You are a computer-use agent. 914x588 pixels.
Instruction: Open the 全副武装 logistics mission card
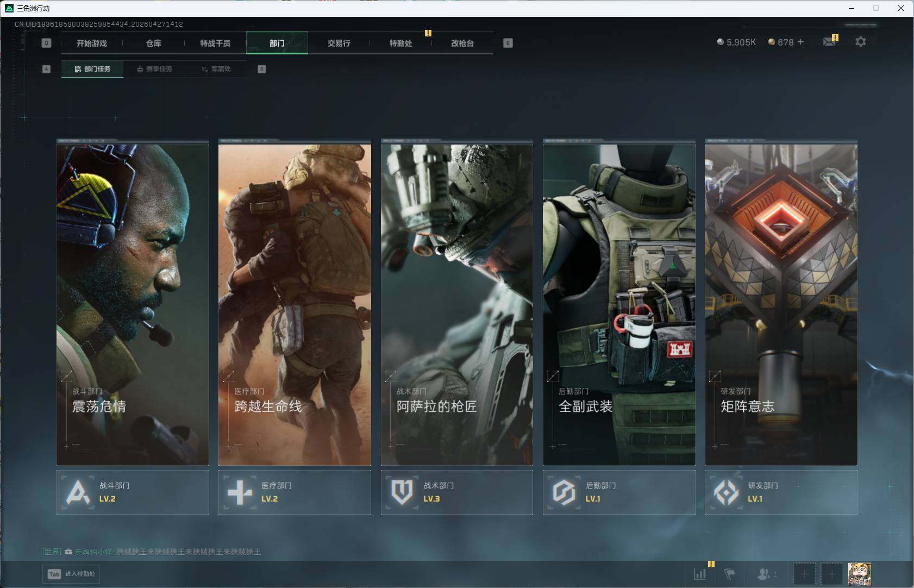(619, 304)
